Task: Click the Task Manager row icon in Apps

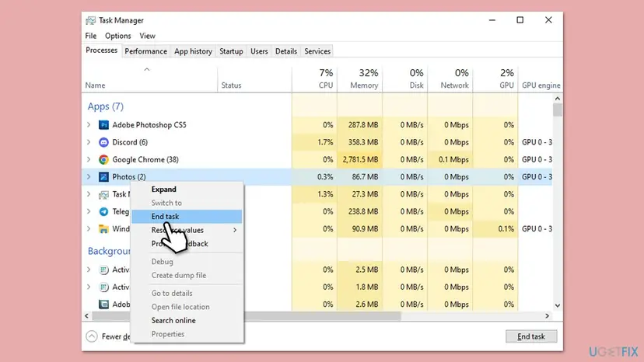Action: [x=103, y=194]
